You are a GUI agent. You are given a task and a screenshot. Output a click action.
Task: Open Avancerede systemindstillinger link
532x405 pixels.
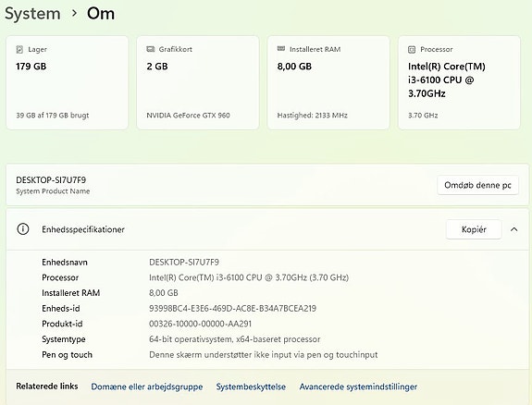pos(358,387)
